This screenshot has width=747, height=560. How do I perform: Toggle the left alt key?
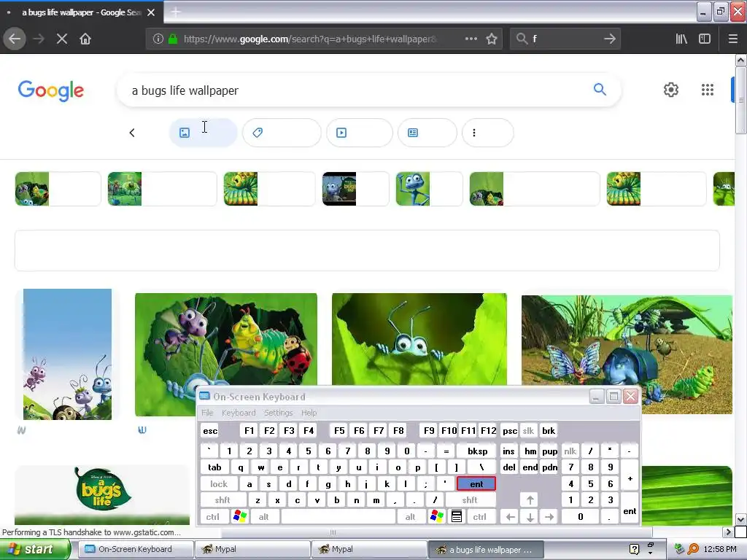pos(263,517)
